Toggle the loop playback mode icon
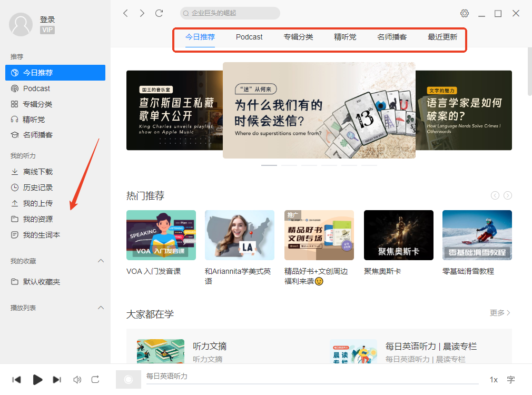This screenshot has width=532, height=395. click(x=95, y=380)
